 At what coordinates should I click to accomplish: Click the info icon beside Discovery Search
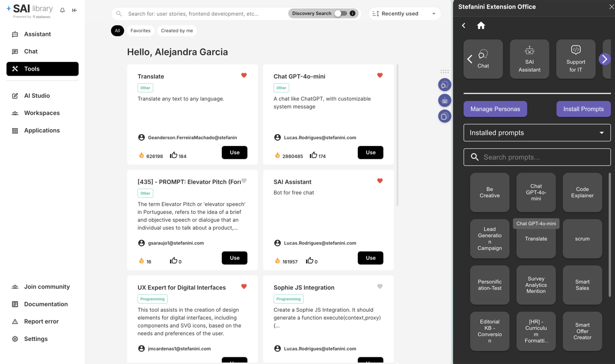pyautogui.click(x=353, y=13)
